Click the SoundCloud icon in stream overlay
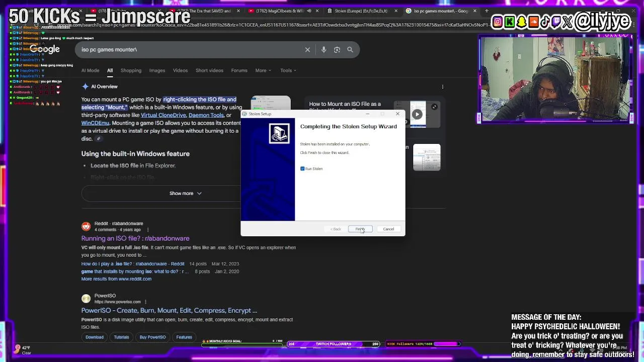644x362 pixels. pos(534,22)
